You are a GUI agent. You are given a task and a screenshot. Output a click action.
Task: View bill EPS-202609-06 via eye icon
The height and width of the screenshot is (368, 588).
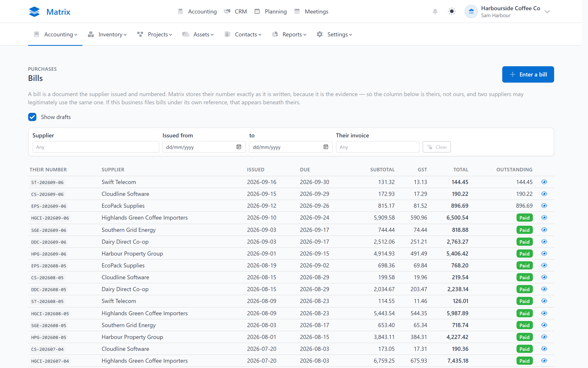point(544,206)
